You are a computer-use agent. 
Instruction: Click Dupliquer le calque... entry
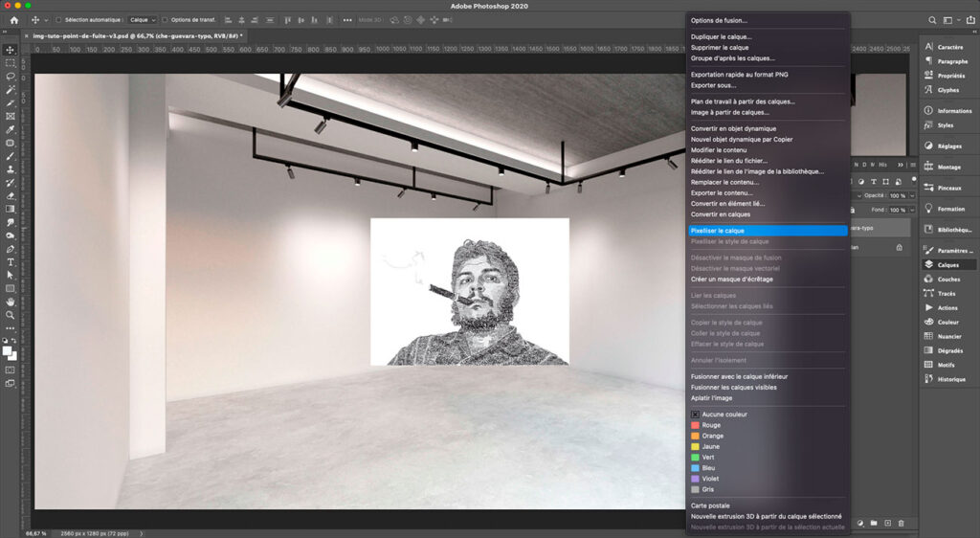(x=721, y=36)
